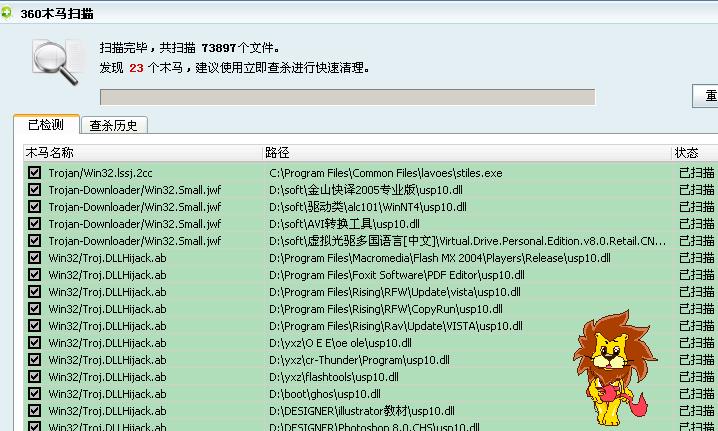The width and height of the screenshot is (718, 431).
Task: Click the 360木马扫描 window title
Action: 57,14
